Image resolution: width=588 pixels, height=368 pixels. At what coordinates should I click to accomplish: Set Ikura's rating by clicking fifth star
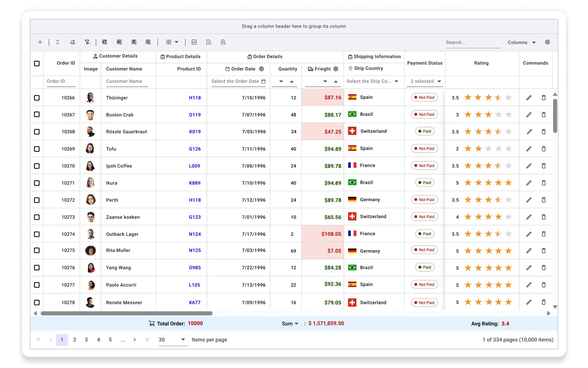tap(508, 183)
